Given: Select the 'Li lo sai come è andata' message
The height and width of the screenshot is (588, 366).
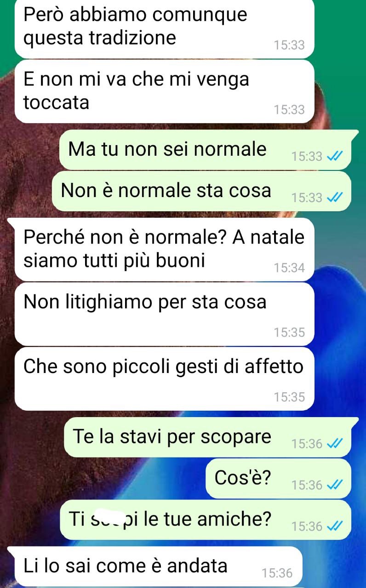Looking at the screenshot, I should pos(155,566).
